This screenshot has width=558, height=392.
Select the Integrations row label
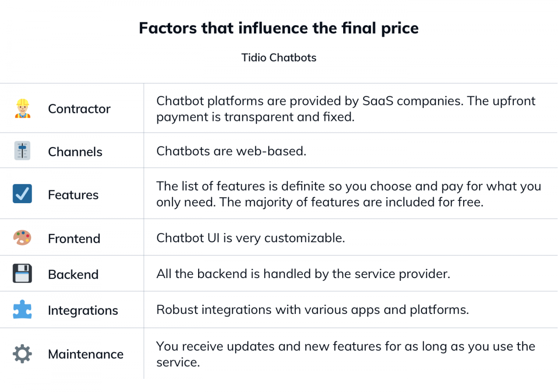click(x=83, y=311)
